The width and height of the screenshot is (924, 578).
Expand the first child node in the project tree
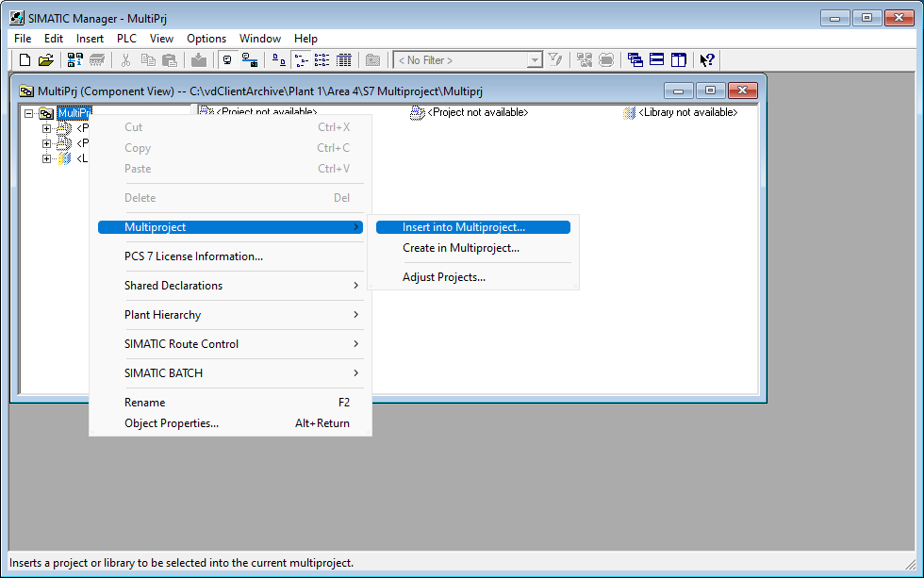coord(45,127)
